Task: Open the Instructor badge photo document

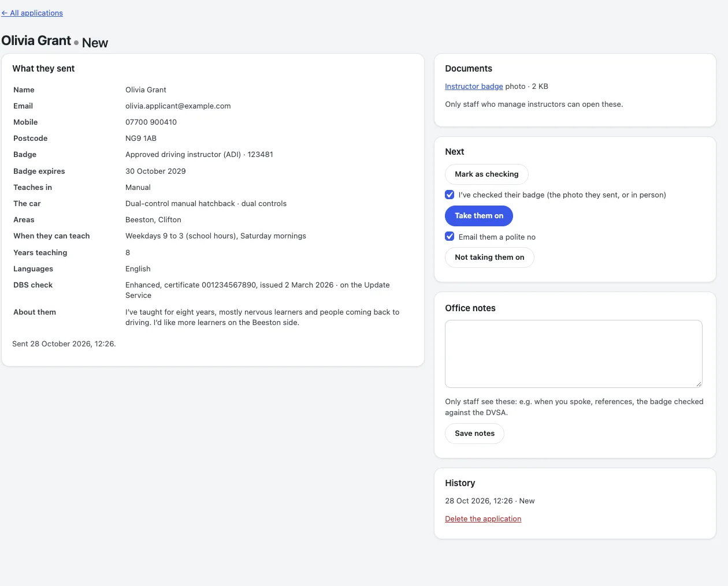Action: (x=474, y=86)
